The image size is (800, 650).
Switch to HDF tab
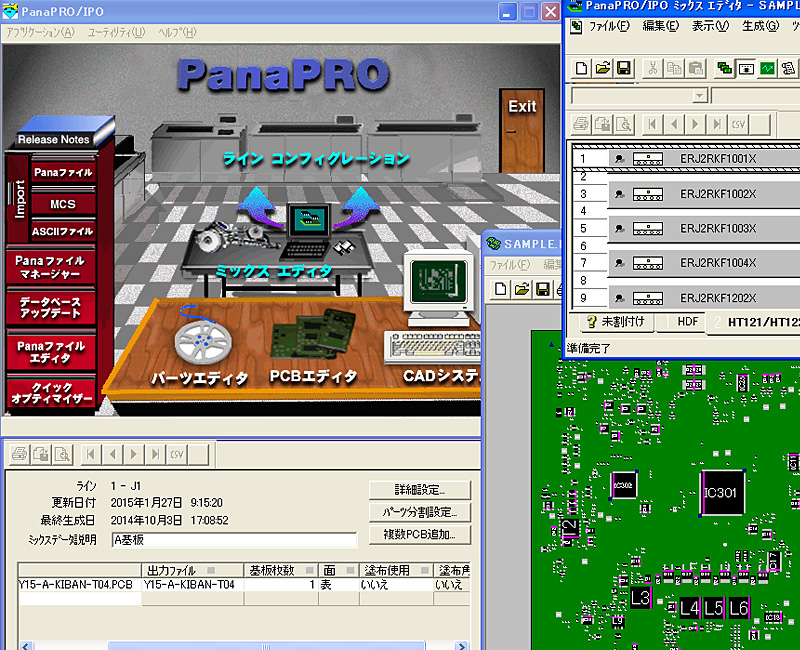click(x=681, y=322)
